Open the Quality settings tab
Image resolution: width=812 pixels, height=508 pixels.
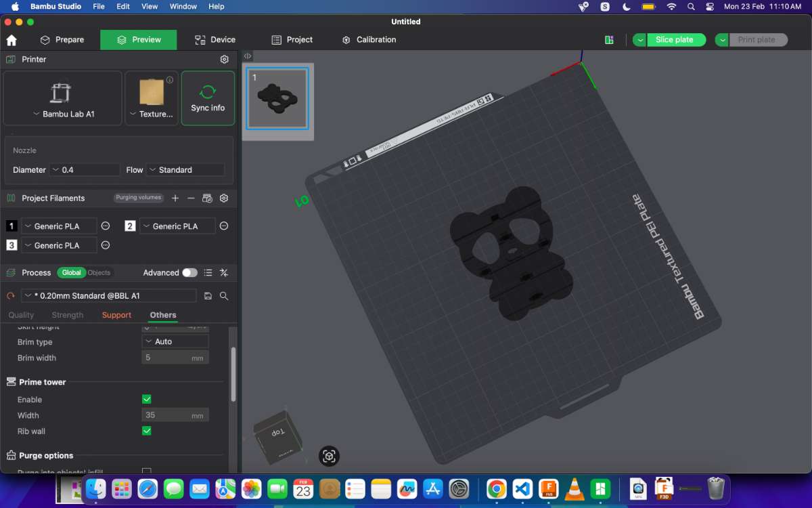pyautogui.click(x=21, y=315)
